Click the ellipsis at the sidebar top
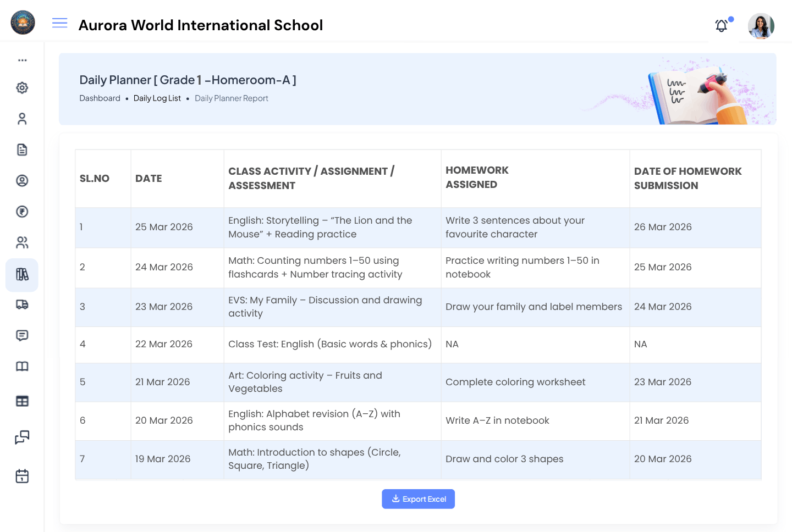The height and width of the screenshot is (532, 792). [22, 60]
